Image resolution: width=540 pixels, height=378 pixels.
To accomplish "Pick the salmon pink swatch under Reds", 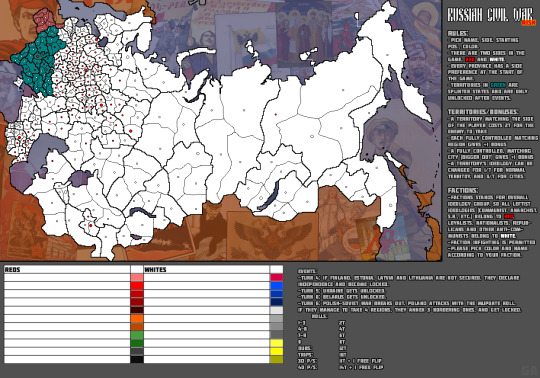I will pyautogui.click(x=137, y=277).
